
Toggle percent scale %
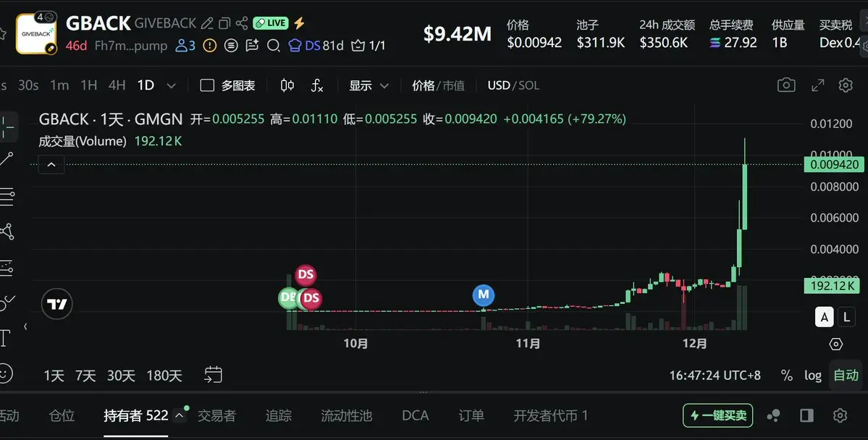coord(787,376)
